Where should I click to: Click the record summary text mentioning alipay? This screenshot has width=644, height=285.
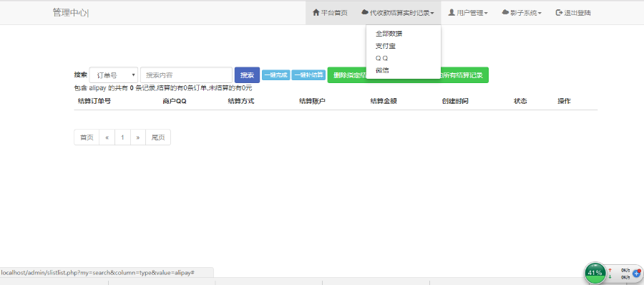[163, 88]
